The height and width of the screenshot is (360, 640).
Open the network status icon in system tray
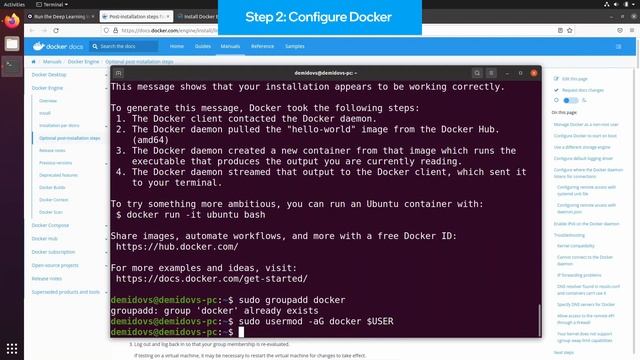click(x=607, y=4)
